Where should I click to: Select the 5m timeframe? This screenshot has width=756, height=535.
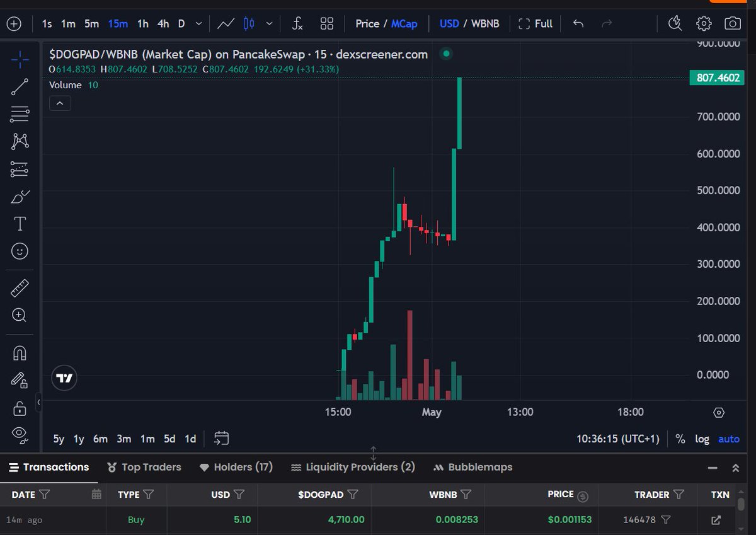click(92, 24)
